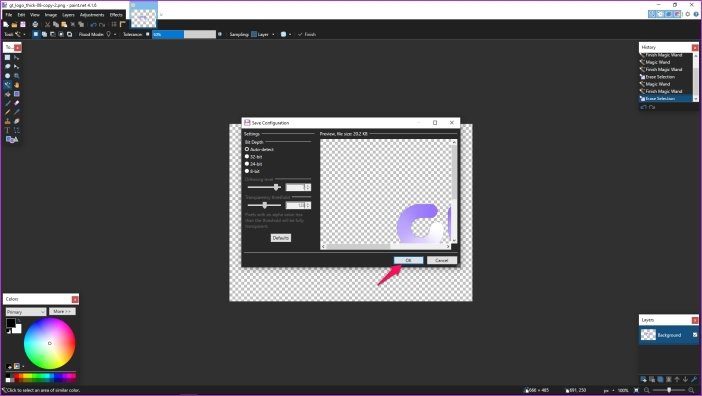Screen dimensions: 702x396
Task: Choose the Clone Stamp tool
Action: click(x=8, y=121)
